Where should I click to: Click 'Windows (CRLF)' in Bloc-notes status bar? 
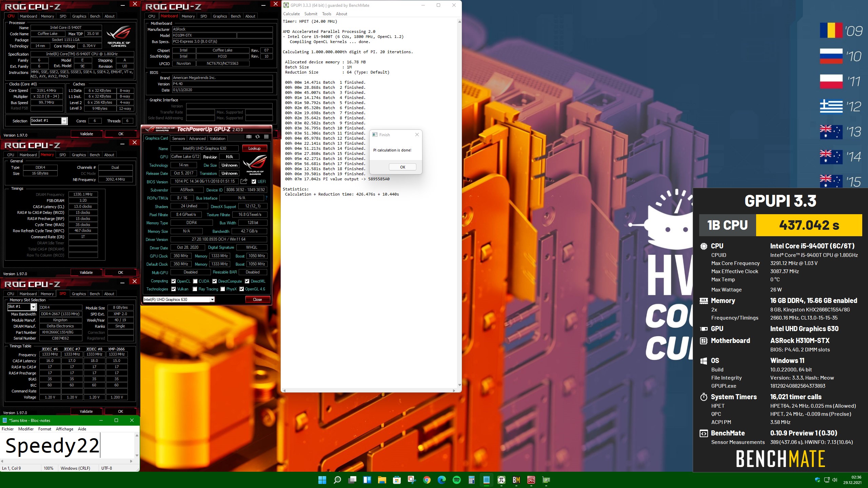click(x=75, y=468)
